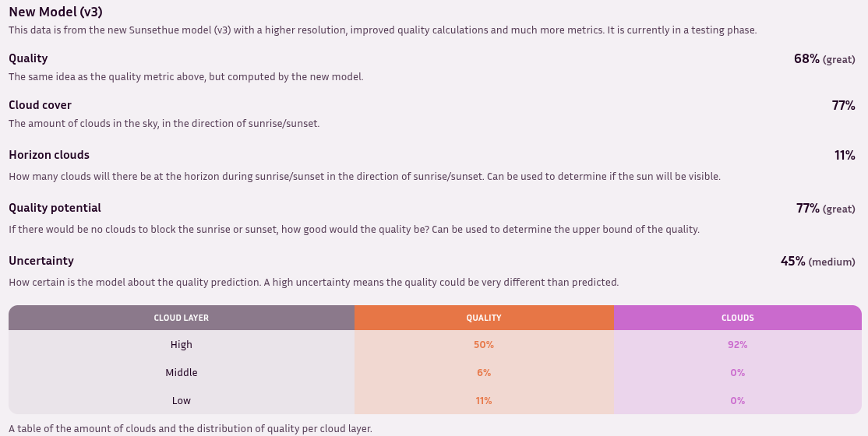Click the 50% quality cell for High
The height and width of the screenshot is (436, 868).
tap(484, 345)
